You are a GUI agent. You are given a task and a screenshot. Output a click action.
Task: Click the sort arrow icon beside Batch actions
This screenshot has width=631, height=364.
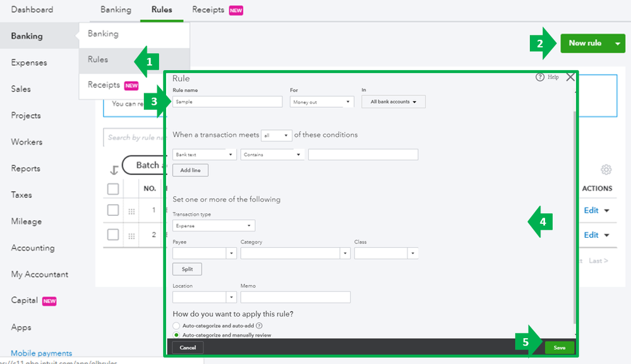[x=114, y=170]
